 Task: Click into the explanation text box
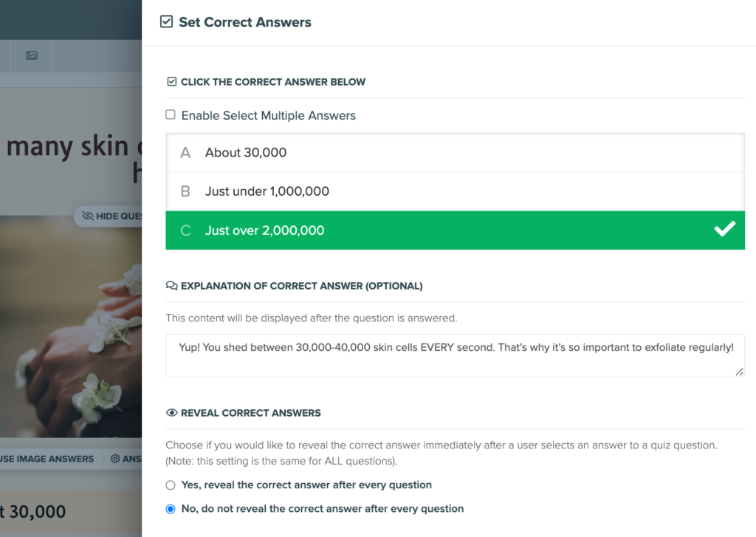(455, 355)
